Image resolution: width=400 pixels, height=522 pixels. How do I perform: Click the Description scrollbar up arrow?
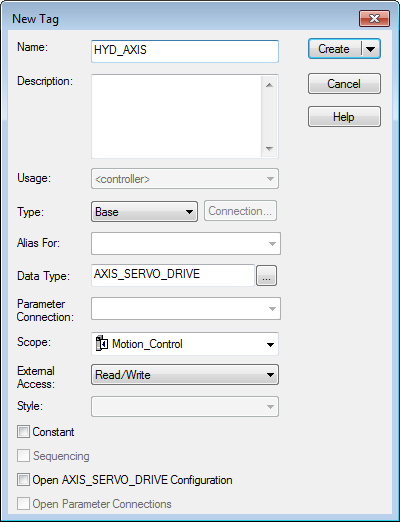click(270, 85)
